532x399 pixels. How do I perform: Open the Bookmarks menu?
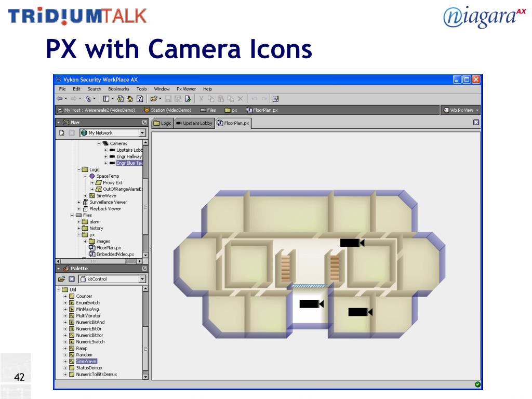click(118, 89)
